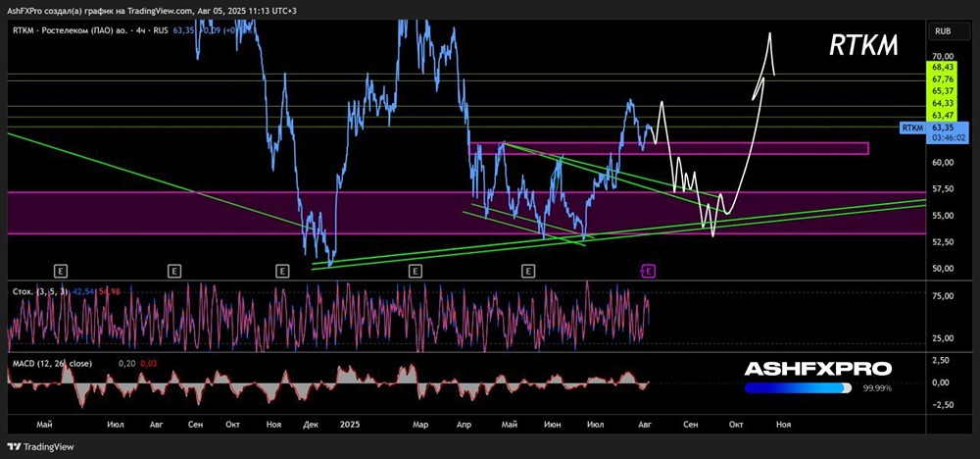Click the 50,00 price axis value
This screenshot has height=459, width=980.
[x=942, y=269]
